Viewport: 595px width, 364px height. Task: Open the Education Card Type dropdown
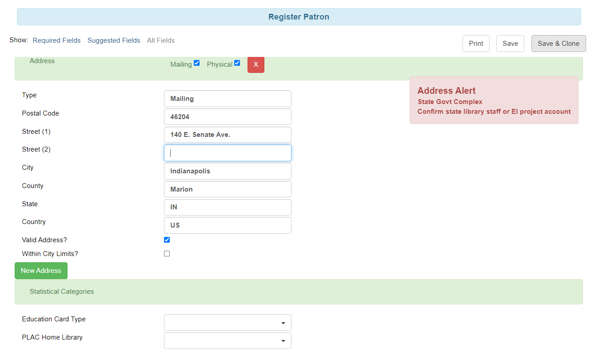pos(228,323)
